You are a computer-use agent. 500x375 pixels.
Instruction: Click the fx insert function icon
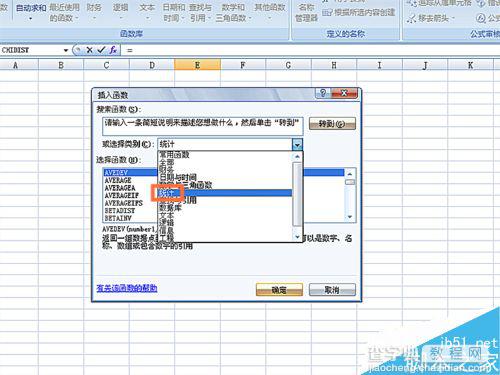113,50
